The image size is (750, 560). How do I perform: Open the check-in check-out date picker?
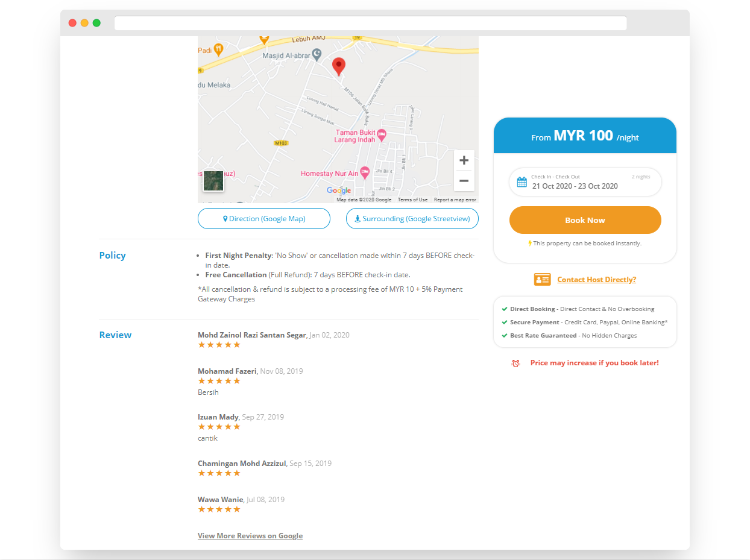585,182
